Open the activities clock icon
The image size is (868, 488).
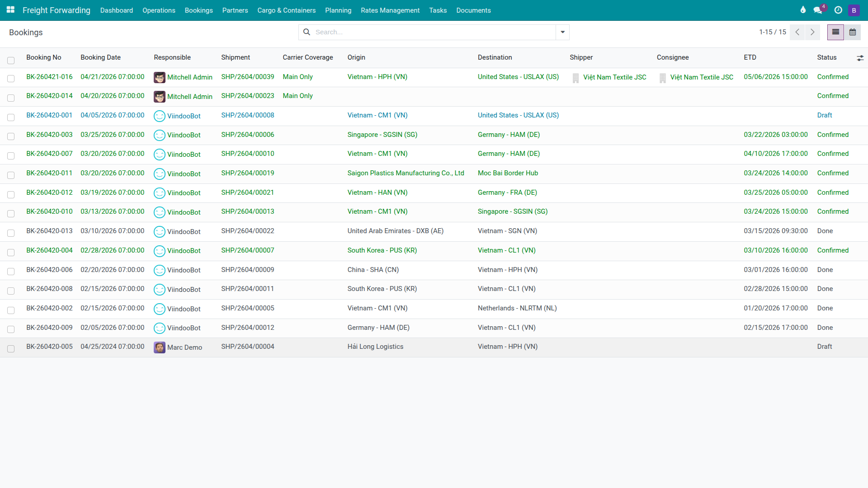(x=838, y=10)
